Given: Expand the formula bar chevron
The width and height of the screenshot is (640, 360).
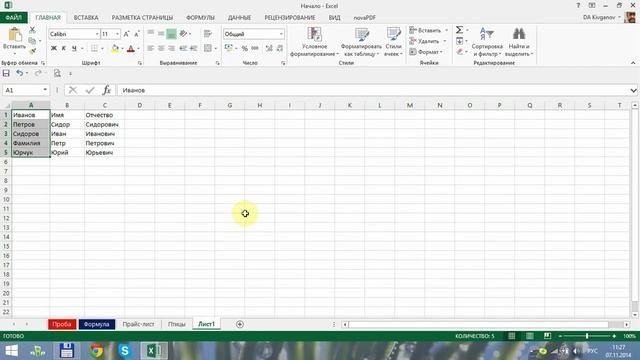Looking at the screenshot, I should (633, 90).
